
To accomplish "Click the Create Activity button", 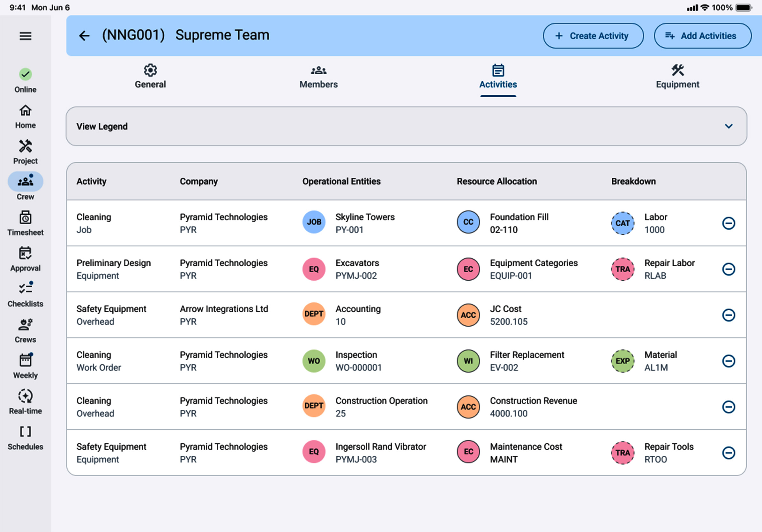I will point(593,36).
